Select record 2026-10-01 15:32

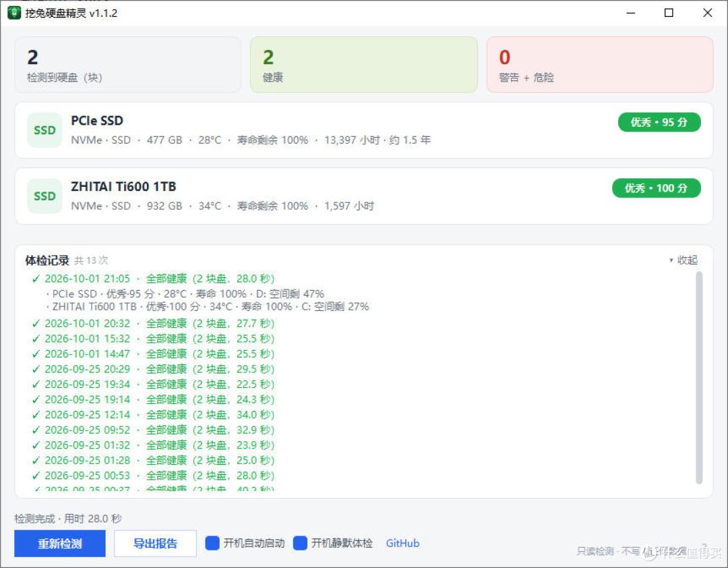coord(153,339)
